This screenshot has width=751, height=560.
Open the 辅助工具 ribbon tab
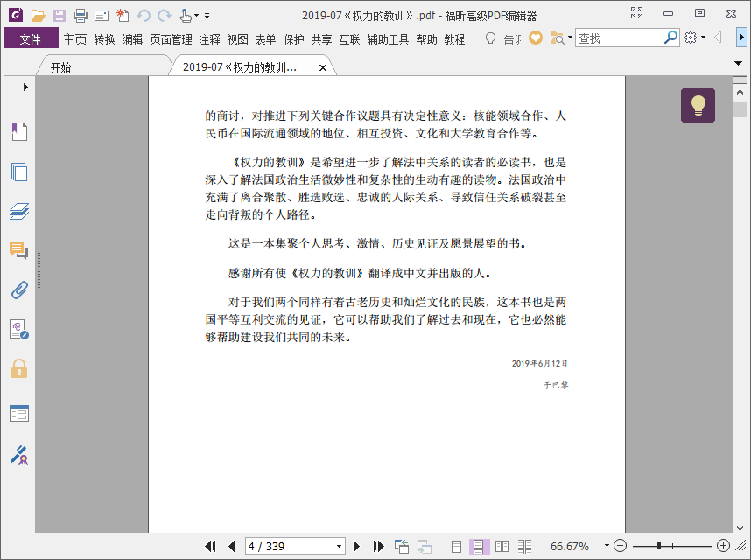(x=388, y=39)
